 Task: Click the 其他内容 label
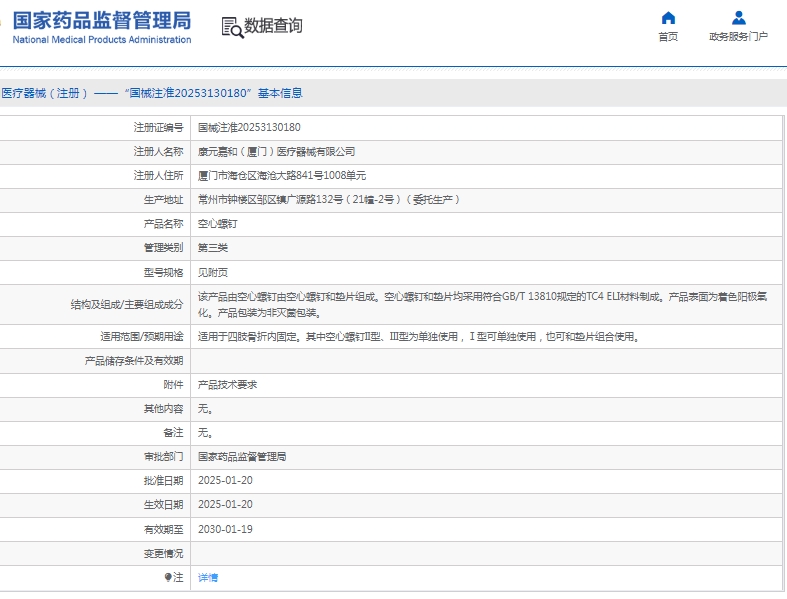pos(164,409)
